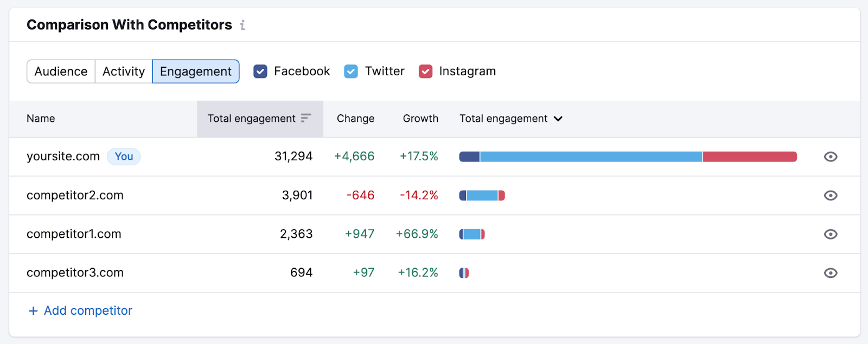Click the Facebook checkmark icon
Viewport: 868px width, 344px height.
(x=261, y=71)
